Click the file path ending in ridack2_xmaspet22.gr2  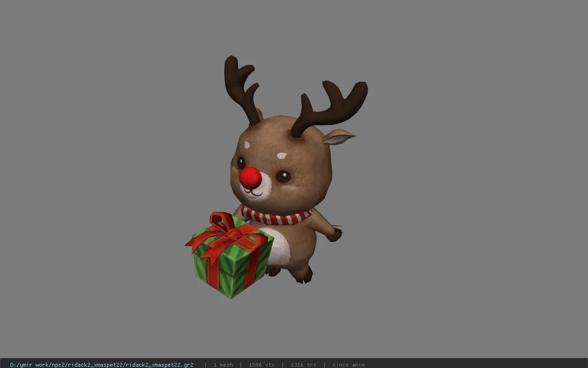pyautogui.click(x=102, y=365)
